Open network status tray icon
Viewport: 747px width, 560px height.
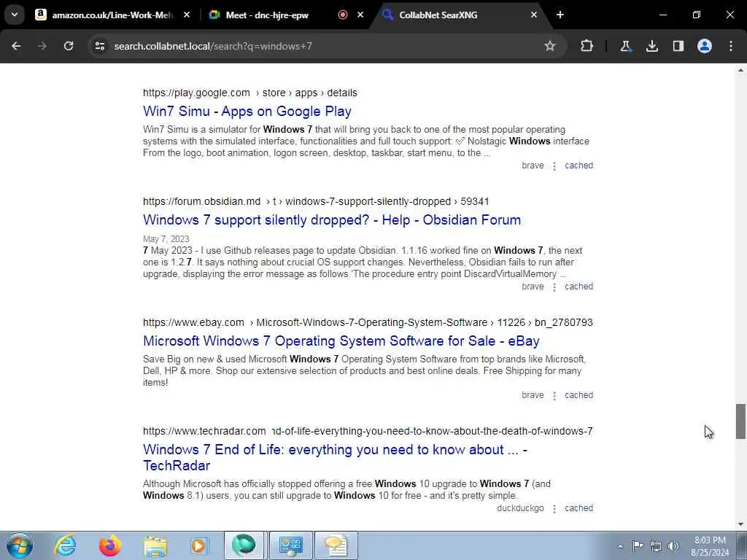click(656, 546)
